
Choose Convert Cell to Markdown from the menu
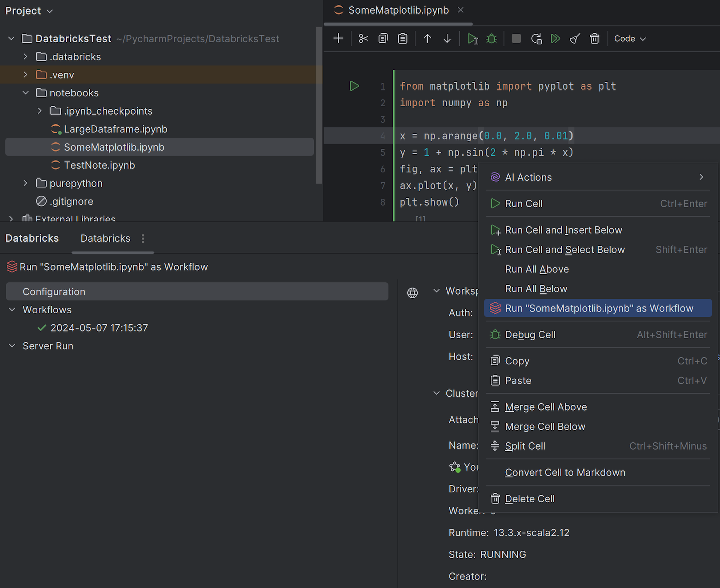[x=565, y=472]
